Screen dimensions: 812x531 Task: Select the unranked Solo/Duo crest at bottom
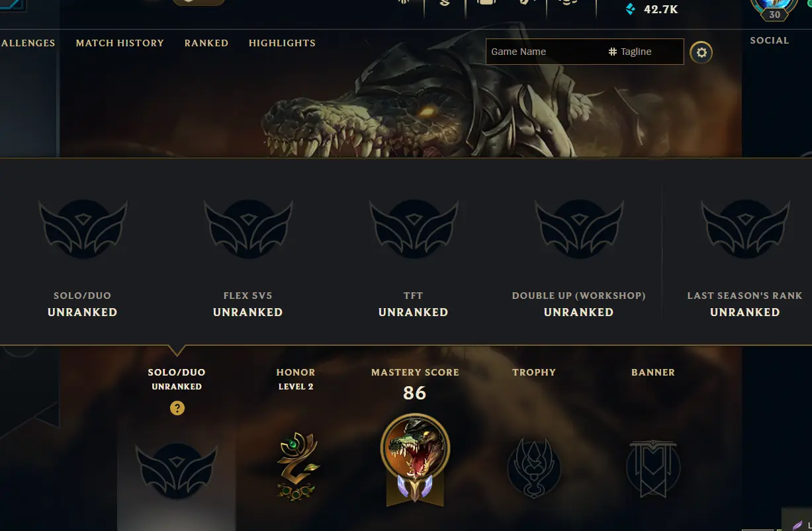point(177,471)
